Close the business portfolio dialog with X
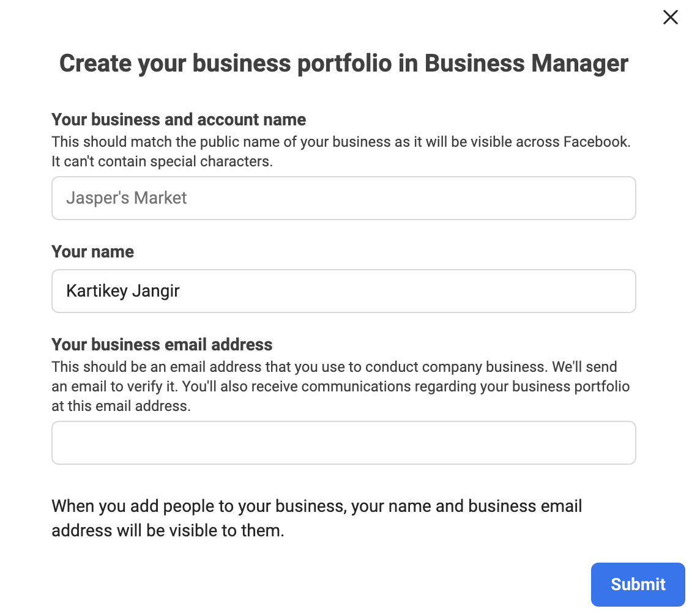The width and height of the screenshot is (700, 614). point(670,17)
